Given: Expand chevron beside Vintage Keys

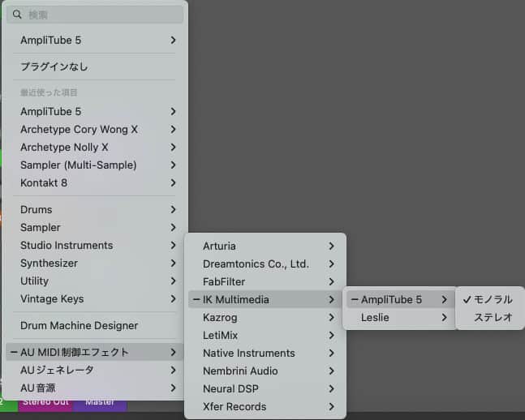Looking at the screenshot, I should point(173,299).
